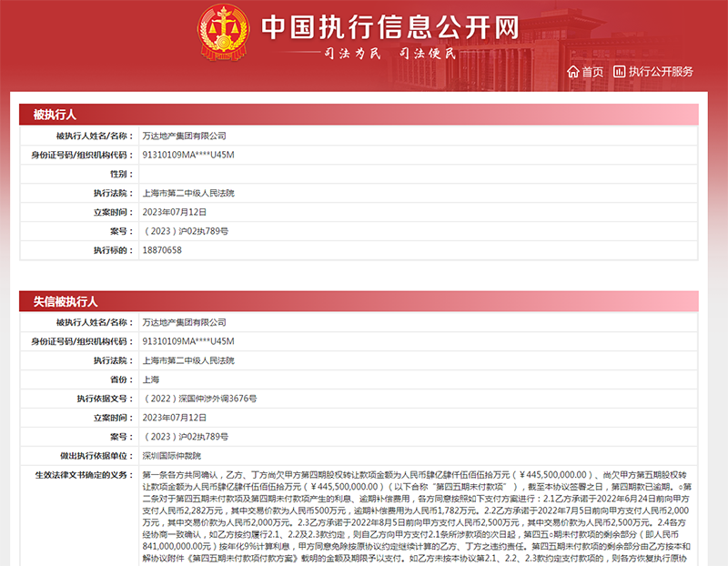Image resolution: width=728 pixels, height=566 pixels.
Task: Click the 中国执行信息公开网 site title
Action: 390,27
